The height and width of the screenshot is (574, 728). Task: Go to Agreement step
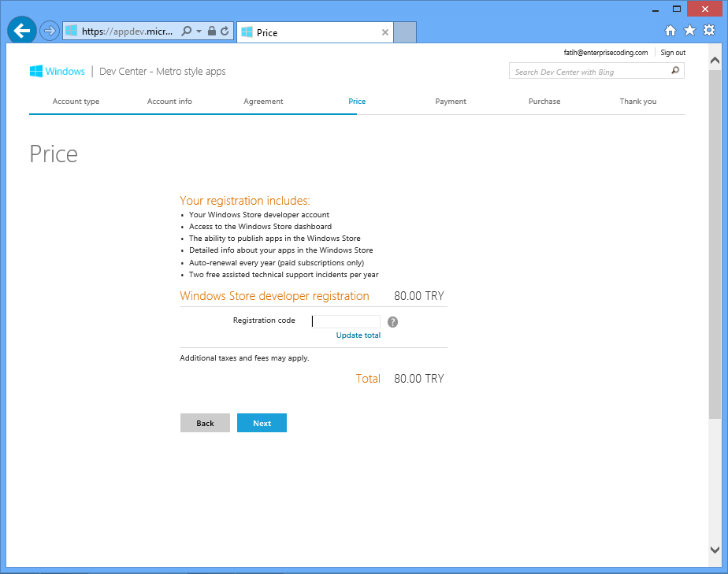tap(263, 101)
